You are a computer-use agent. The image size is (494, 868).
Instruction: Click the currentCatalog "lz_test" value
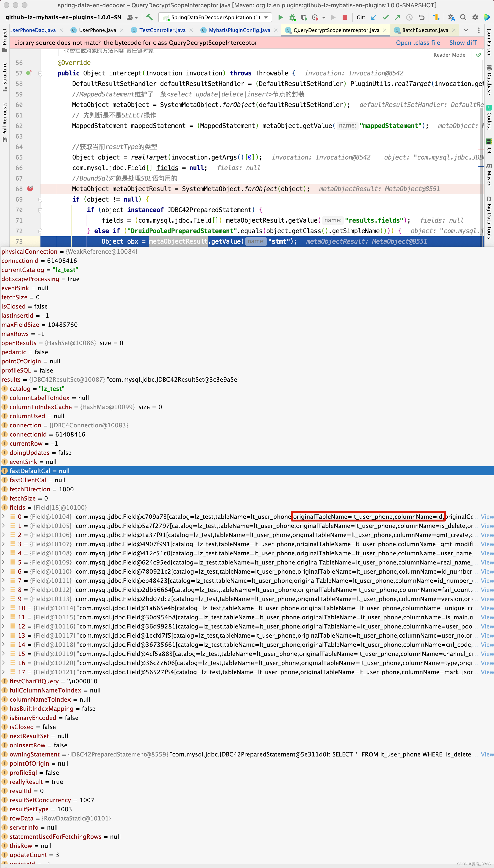coord(65,270)
